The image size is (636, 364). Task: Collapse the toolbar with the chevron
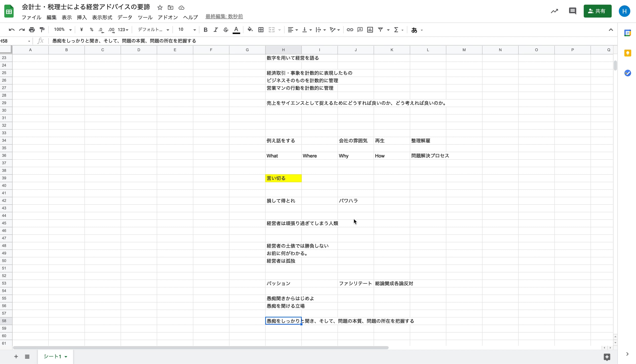(x=611, y=30)
